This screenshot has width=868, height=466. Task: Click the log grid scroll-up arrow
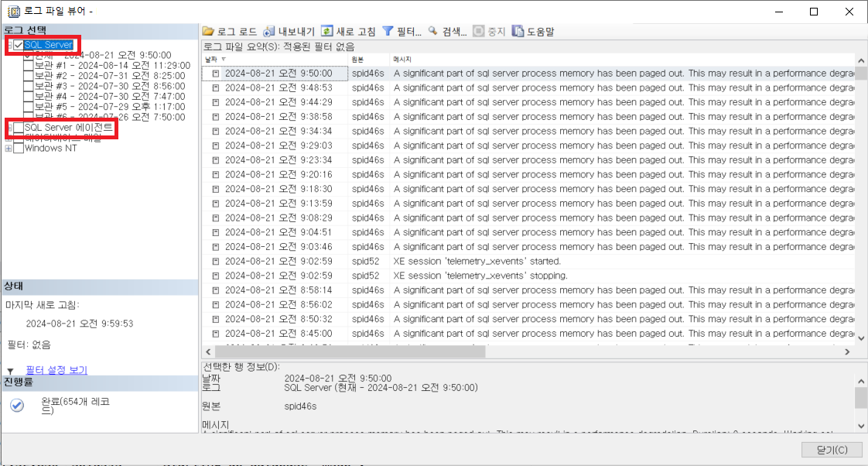coord(861,60)
